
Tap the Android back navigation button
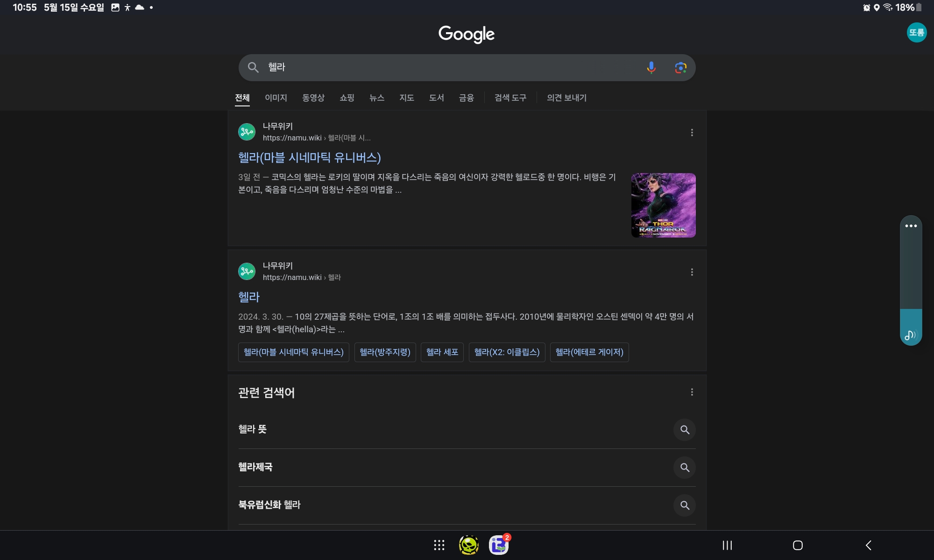[868, 545]
